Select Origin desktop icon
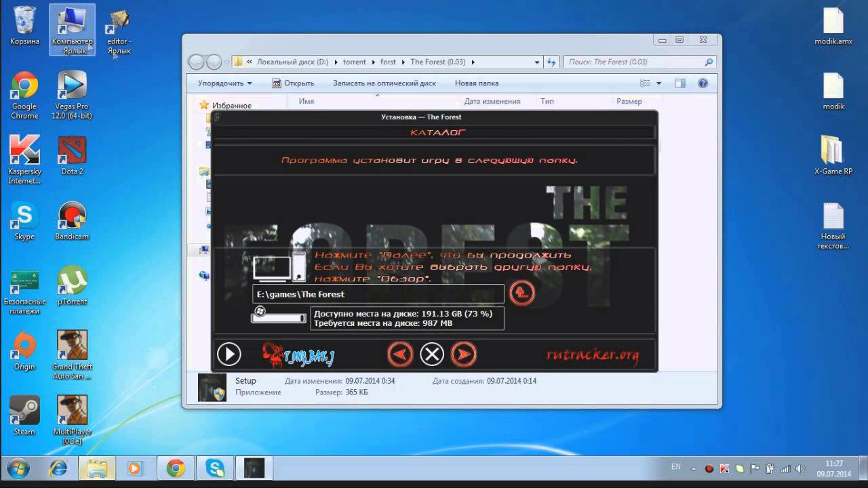Screen dimensions: 868x488 [x=24, y=352]
